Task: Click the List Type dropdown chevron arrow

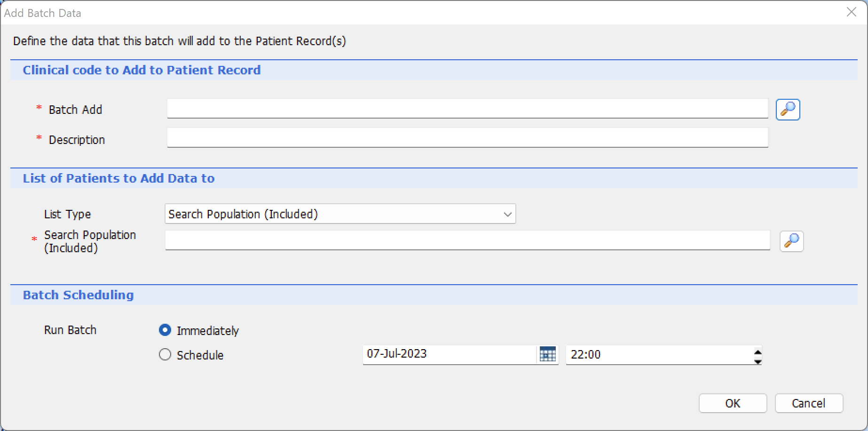Action: tap(507, 215)
